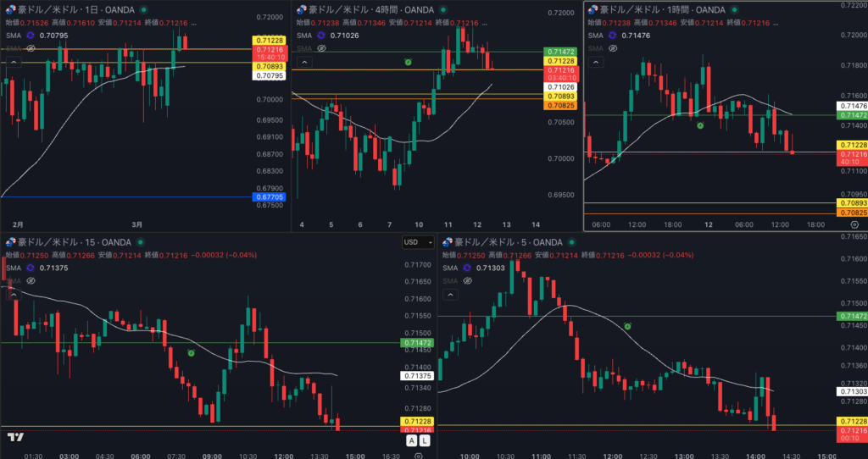Image resolution: width=868 pixels, height=459 pixels.
Task: Click the AUD/USD flag icon on the 1時間 chart
Action: (x=593, y=10)
